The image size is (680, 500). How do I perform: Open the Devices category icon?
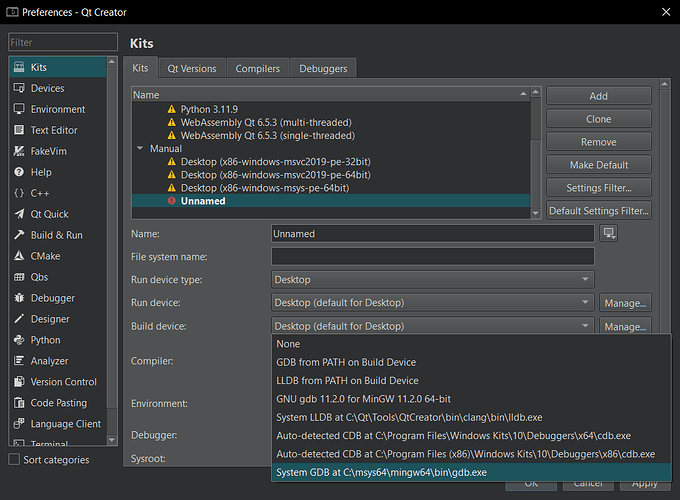click(x=20, y=88)
